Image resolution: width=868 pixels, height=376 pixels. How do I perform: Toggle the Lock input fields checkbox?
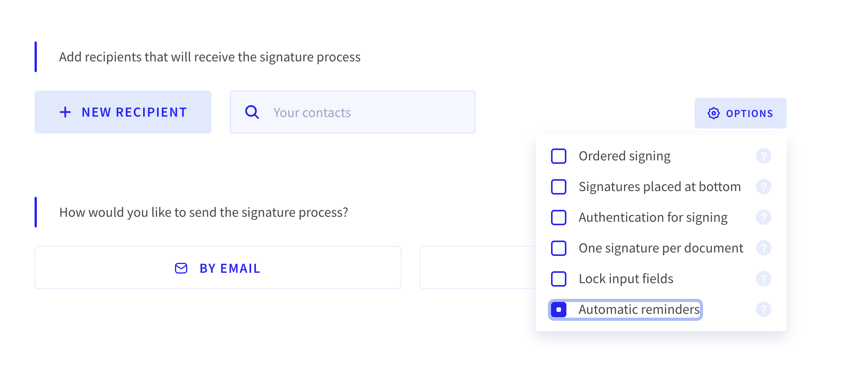559,279
